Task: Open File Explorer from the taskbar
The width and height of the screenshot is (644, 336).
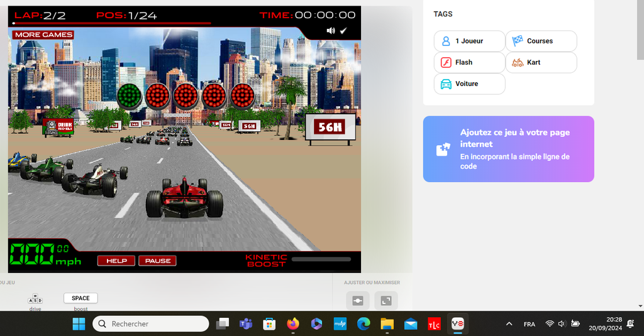Action: 387,323
